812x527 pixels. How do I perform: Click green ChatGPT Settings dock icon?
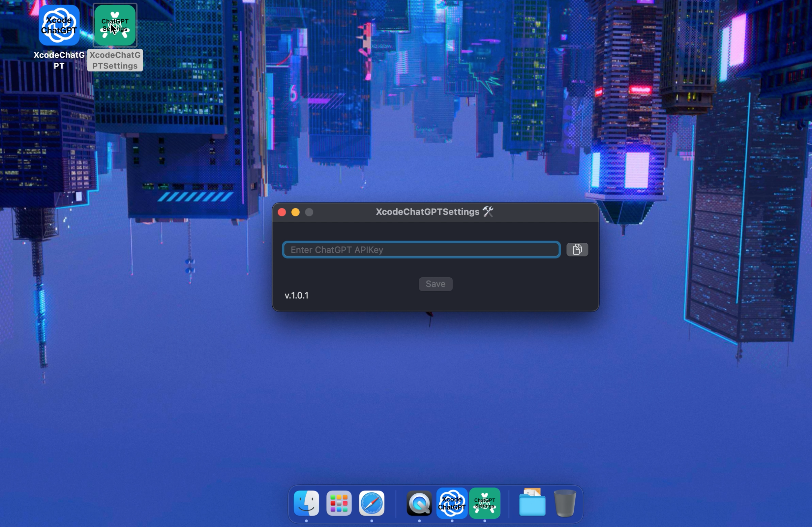pos(485,503)
